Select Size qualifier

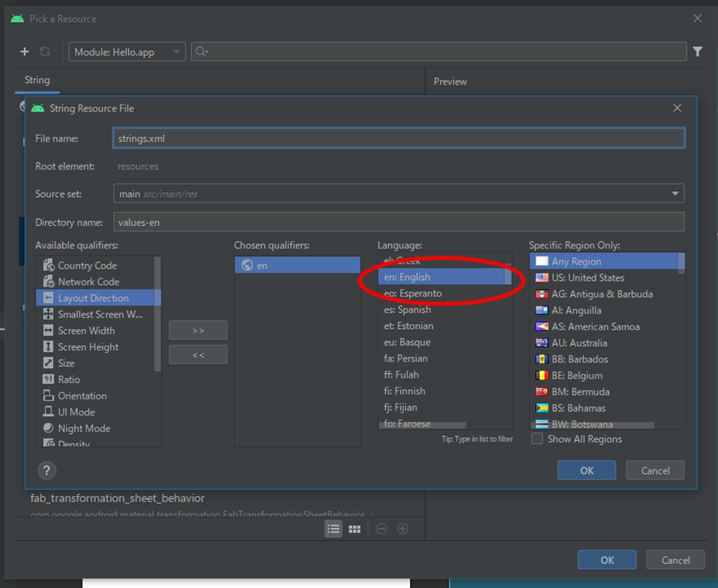tap(96, 363)
